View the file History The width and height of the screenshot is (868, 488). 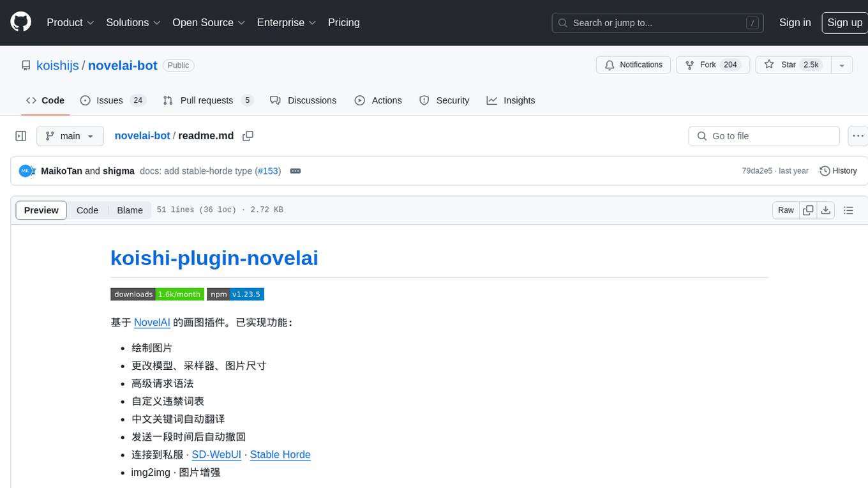click(x=838, y=171)
